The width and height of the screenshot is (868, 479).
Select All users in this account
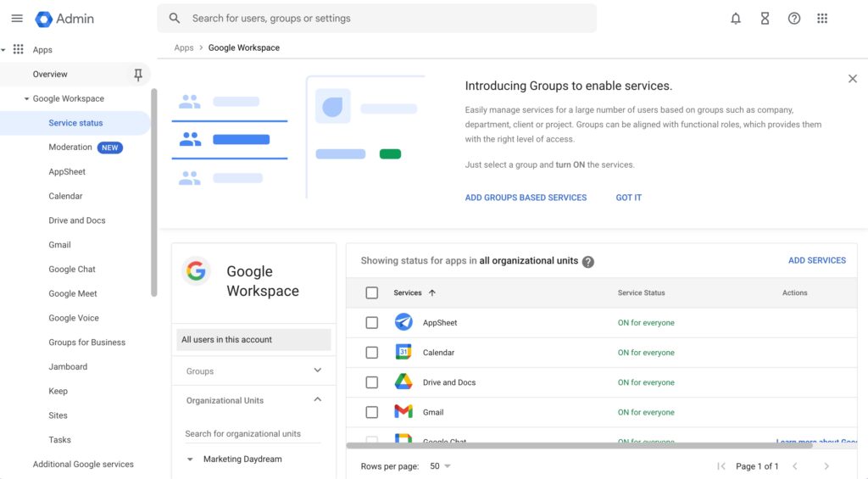253,339
